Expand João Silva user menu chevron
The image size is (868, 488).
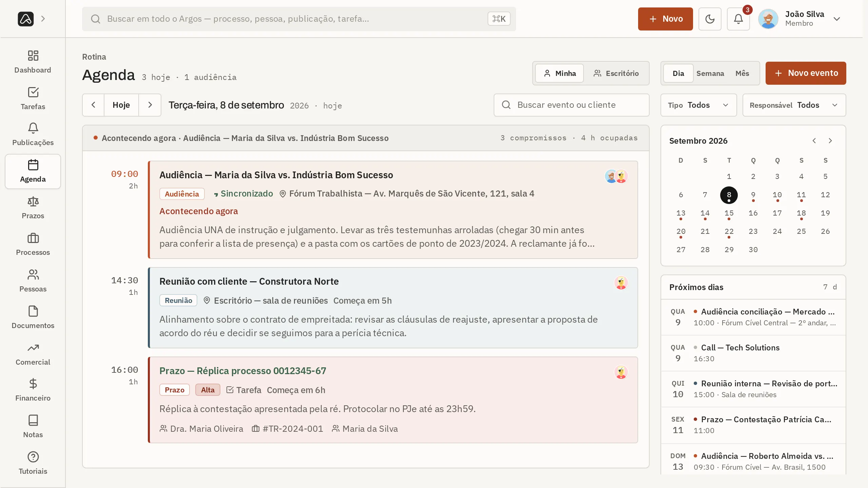(x=837, y=19)
